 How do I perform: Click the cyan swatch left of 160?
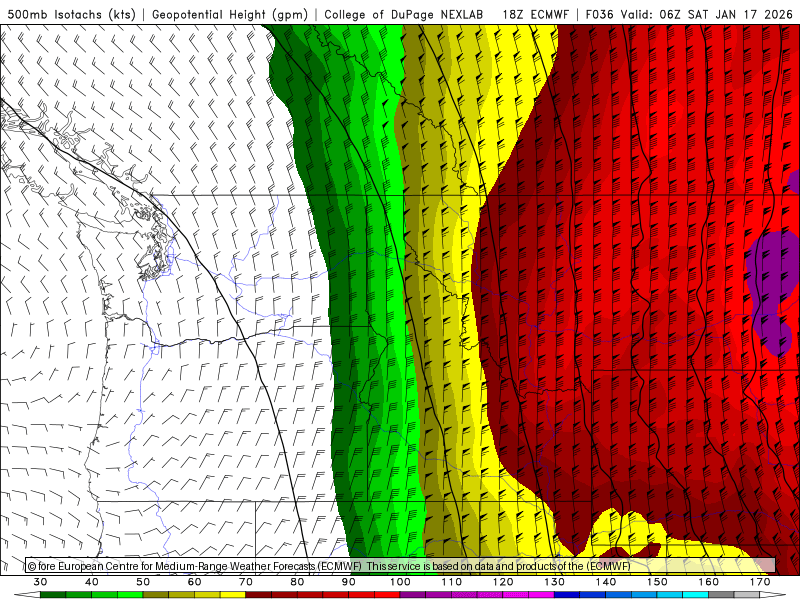pyautogui.click(x=696, y=595)
